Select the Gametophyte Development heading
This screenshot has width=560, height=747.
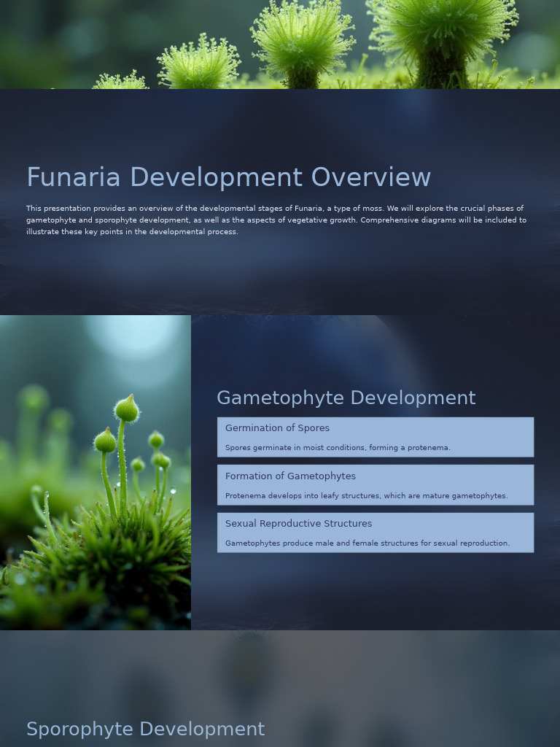pyautogui.click(x=346, y=398)
